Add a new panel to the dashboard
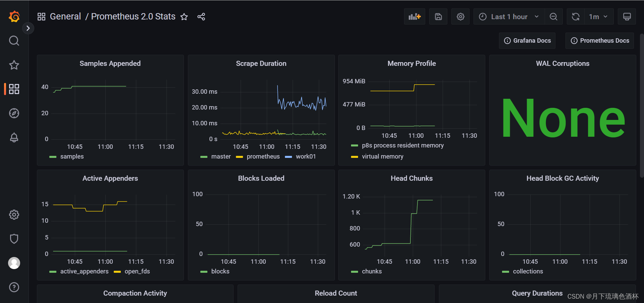This screenshot has height=303, width=644. click(414, 16)
